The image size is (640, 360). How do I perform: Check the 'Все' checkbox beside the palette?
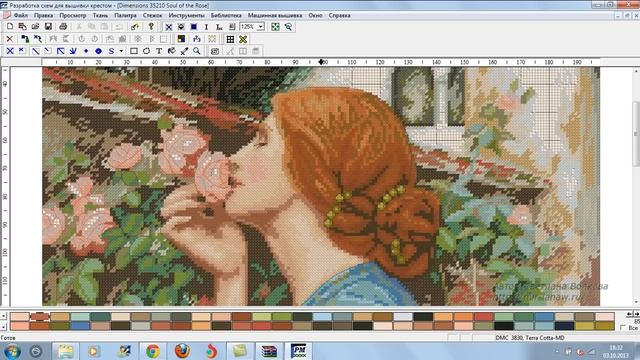(623, 327)
